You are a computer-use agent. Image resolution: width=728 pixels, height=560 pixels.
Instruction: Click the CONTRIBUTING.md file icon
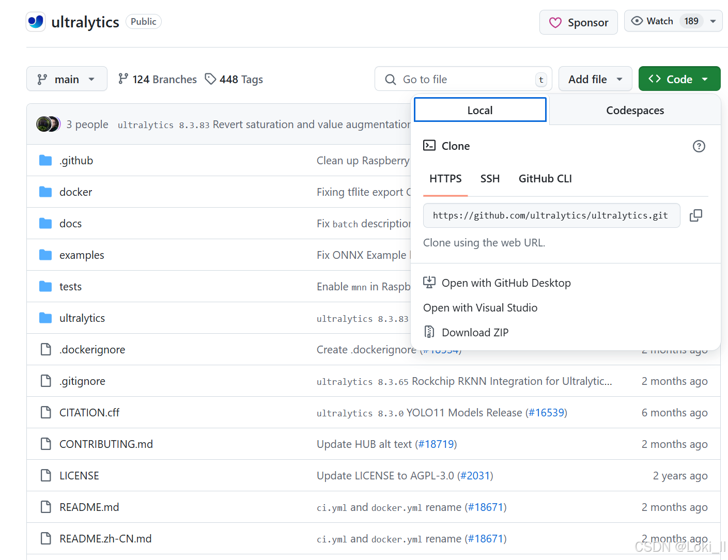[46, 444]
